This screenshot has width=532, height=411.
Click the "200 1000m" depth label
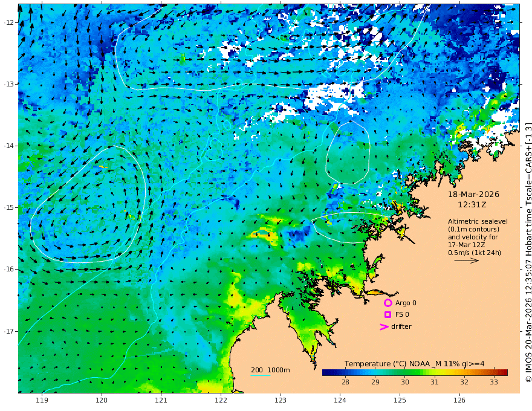tap(270, 370)
